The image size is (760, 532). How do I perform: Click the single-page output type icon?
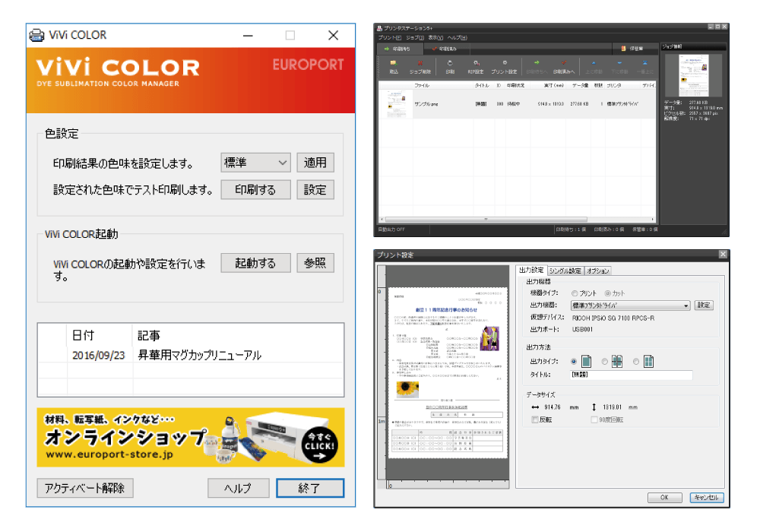[586, 362]
